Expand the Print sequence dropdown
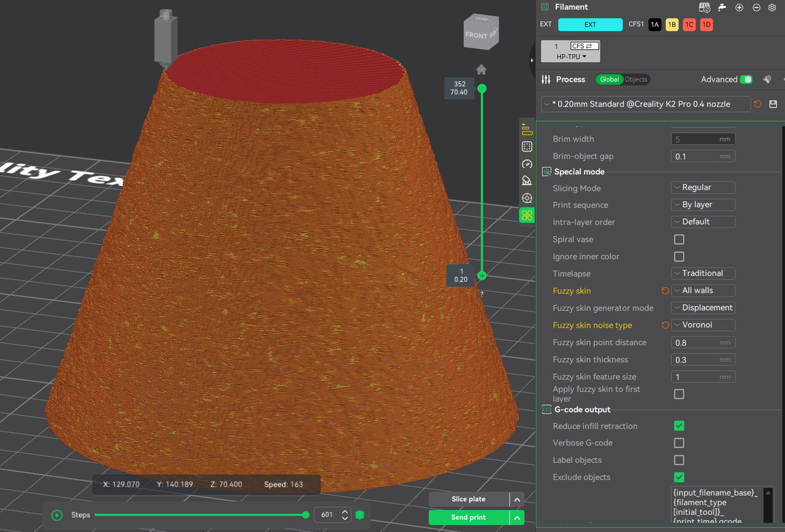 703,205
